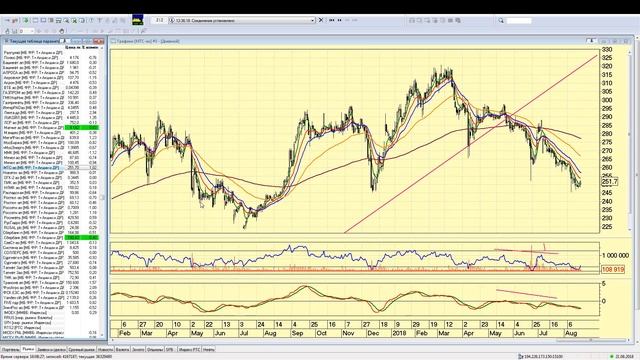The width and height of the screenshot is (640, 360).
Task: Select the ВТБ ао row in table
Action: [51, 88]
